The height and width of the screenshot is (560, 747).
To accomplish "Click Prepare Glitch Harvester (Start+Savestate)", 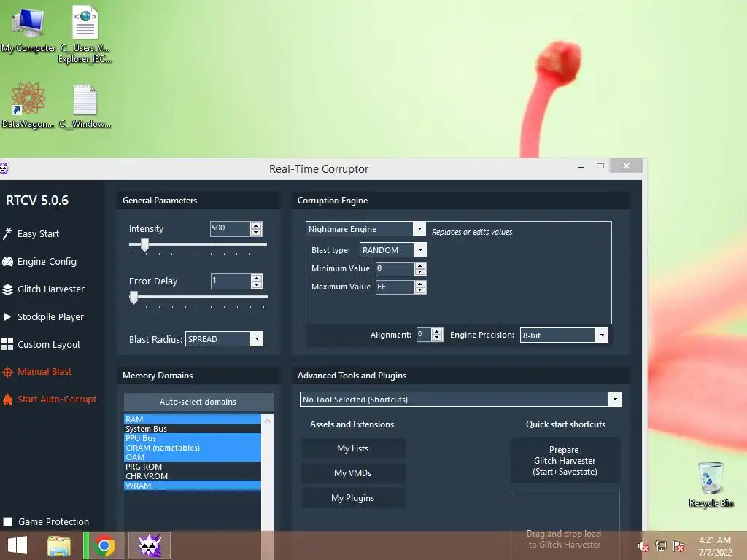I will pos(565,461).
